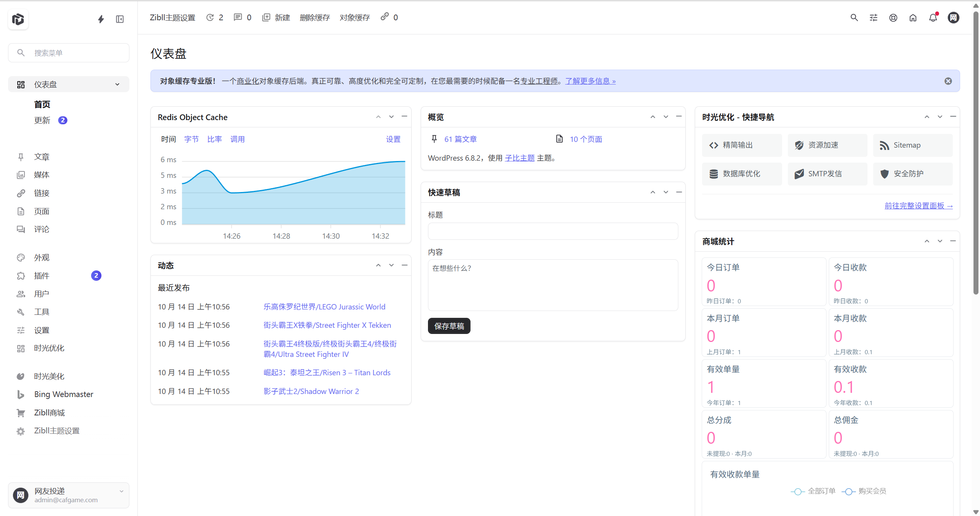This screenshot has width=980, height=516.
Task: Open the notifications bell icon
Action: tap(933, 18)
